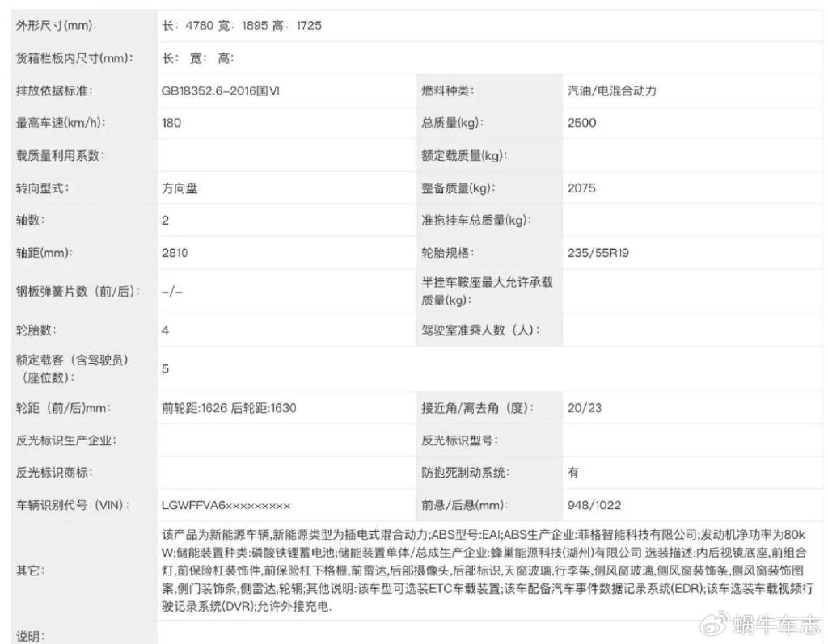Click the 说明 row label

(31, 636)
